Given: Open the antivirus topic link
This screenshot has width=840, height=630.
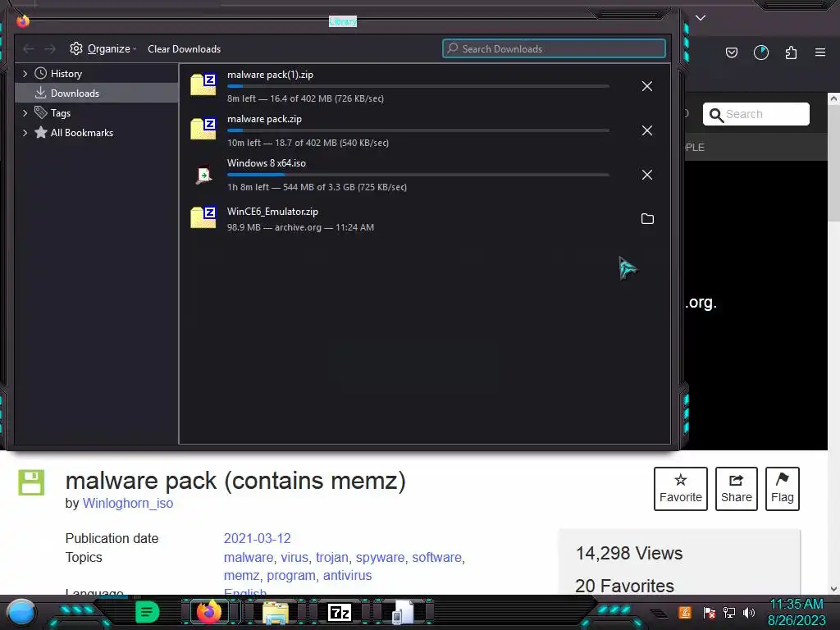Looking at the screenshot, I should click(347, 575).
